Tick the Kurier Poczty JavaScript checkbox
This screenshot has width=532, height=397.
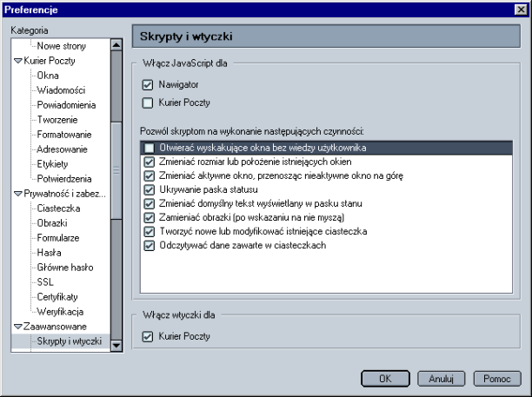148,103
